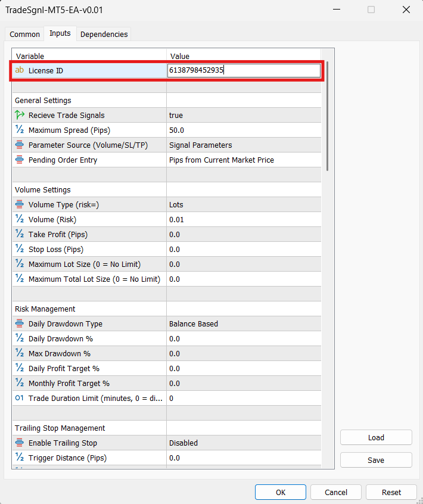Confirm settings with the OK button
The image size is (423, 504).
[280, 492]
